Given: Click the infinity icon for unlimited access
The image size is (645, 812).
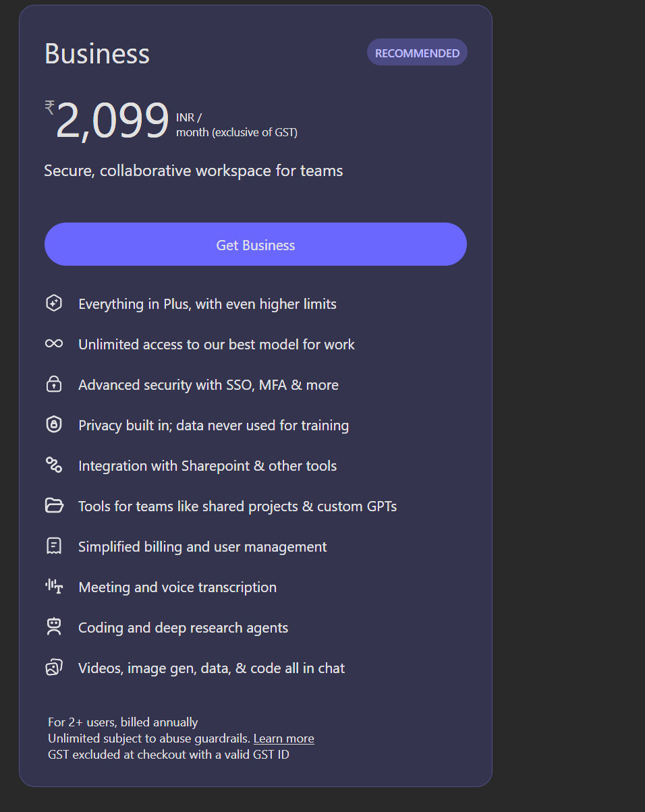Looking at the screenshot, I should [x=54, y=344].
